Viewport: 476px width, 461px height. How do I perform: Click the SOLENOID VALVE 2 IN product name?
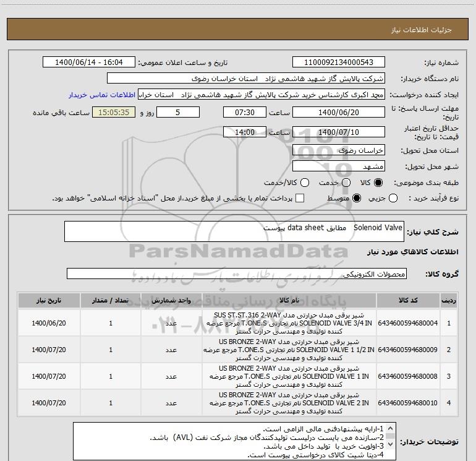tap(289, 403)
